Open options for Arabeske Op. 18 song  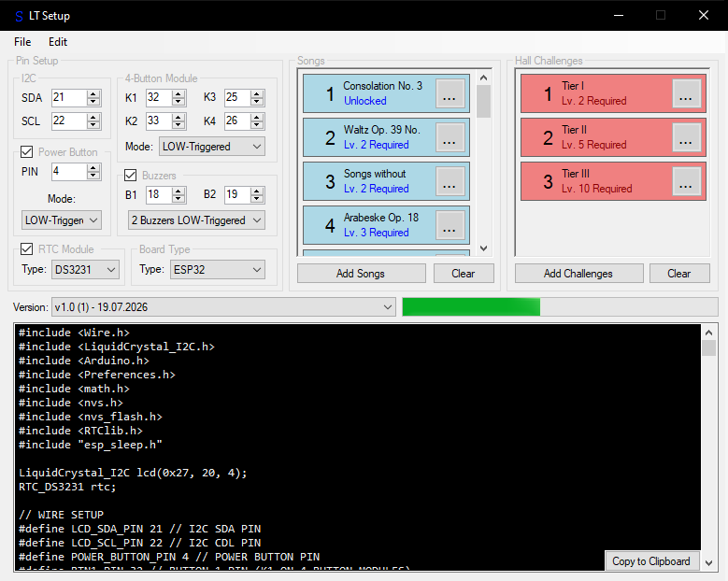[x=450, y=225]
